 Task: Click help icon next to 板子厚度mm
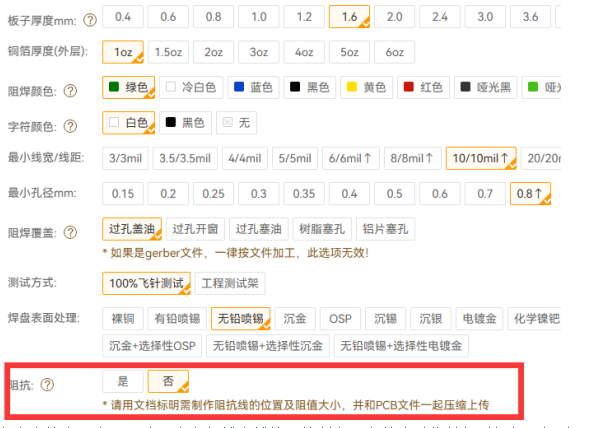(x=91, y=19)
